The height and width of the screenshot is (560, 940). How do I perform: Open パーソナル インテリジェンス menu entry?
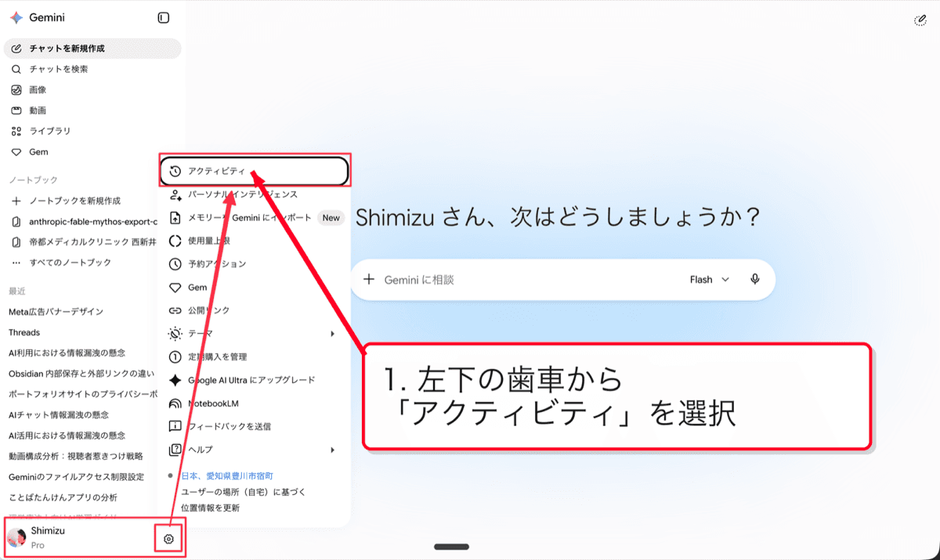tap(255, 194)
